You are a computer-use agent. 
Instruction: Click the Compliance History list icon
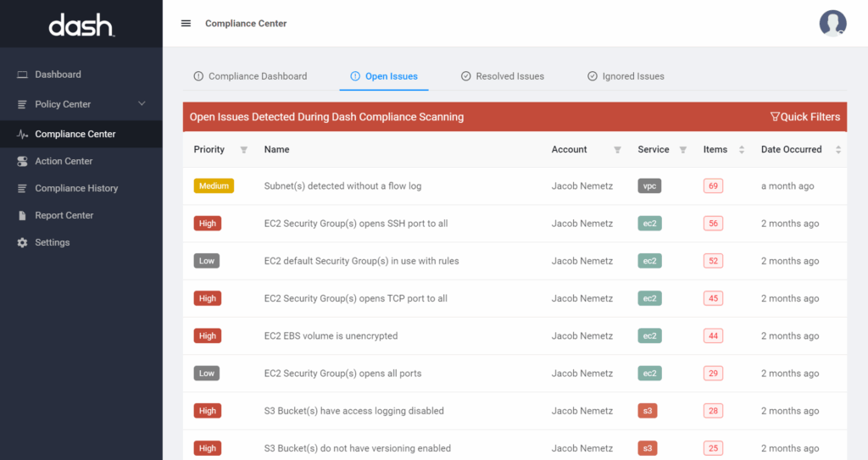23,188
